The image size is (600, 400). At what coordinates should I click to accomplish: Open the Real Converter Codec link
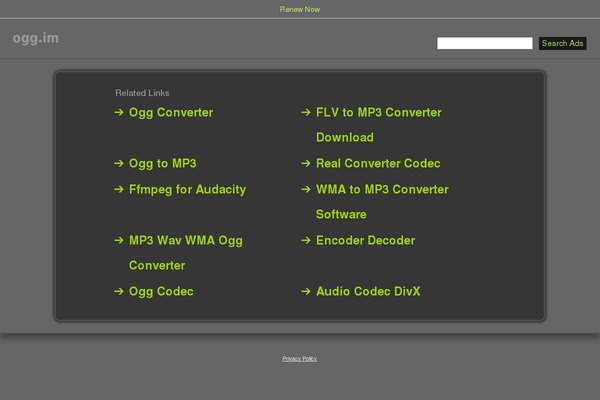click(378, 163)
